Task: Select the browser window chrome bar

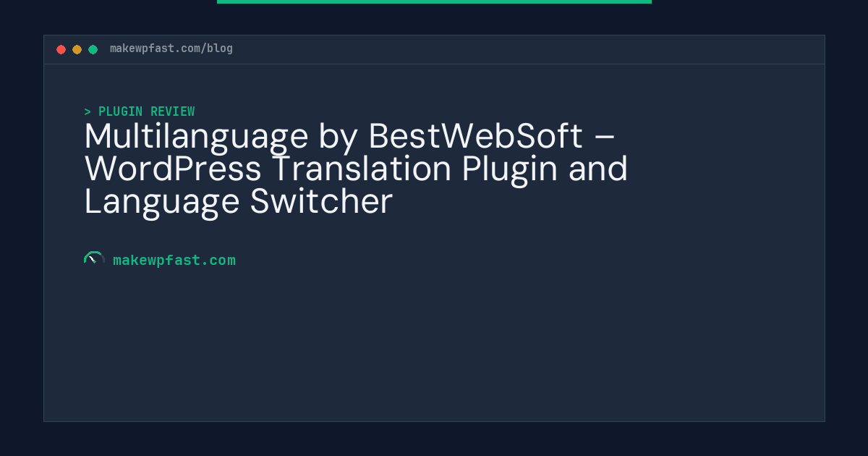Action: [x=434, y=48]
